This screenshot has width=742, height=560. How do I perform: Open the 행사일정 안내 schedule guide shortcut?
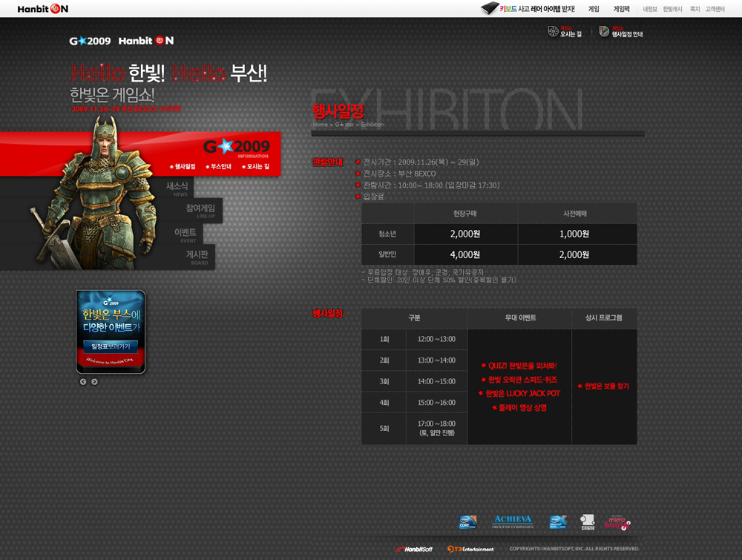pos(621,32)
